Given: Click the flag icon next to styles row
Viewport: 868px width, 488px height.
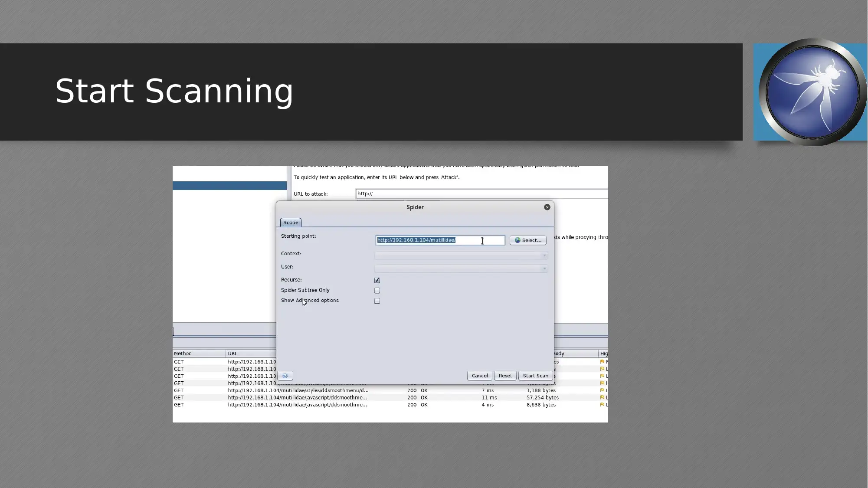Looking at the screenshot, I should 602,390.
